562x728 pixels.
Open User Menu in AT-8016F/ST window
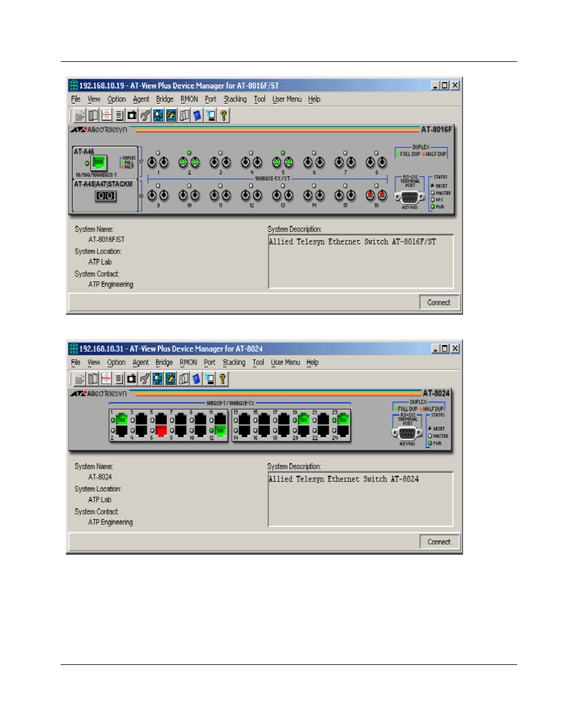(287, 99)
